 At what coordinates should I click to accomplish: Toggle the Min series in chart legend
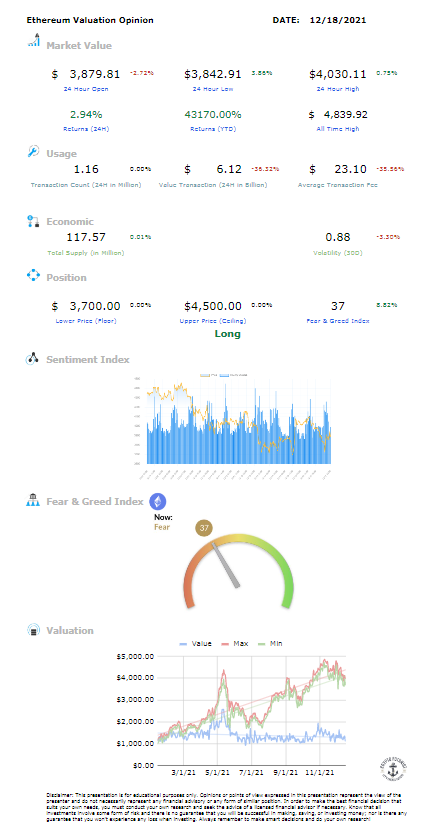click(x=269, y=643)
